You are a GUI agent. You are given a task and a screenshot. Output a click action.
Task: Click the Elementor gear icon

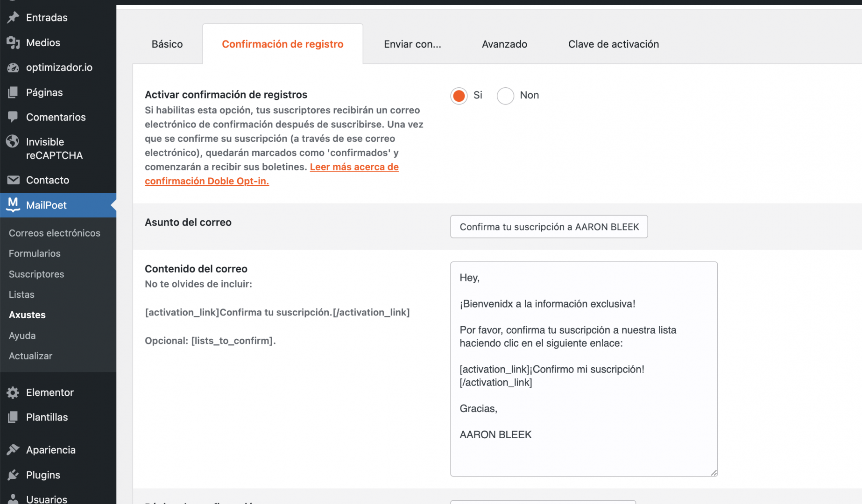13,392
